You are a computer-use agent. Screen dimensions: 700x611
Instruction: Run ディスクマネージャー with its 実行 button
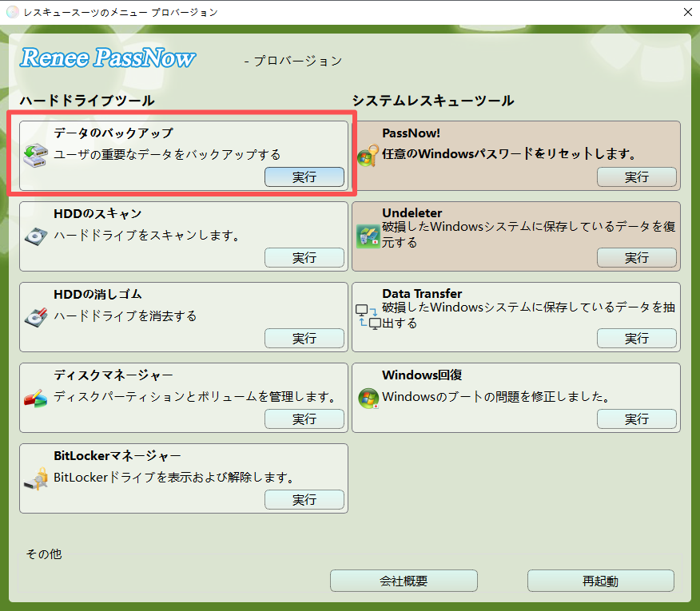point(304,419)
